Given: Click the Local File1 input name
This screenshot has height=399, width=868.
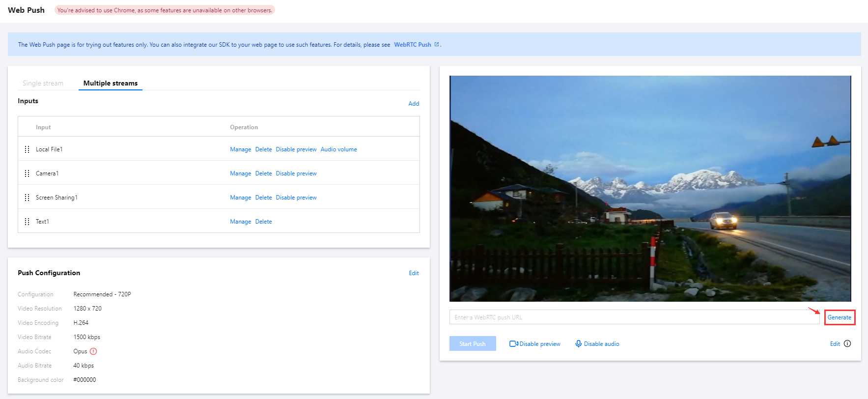Looking at the screenshot, I should click(x=49, y=149).
